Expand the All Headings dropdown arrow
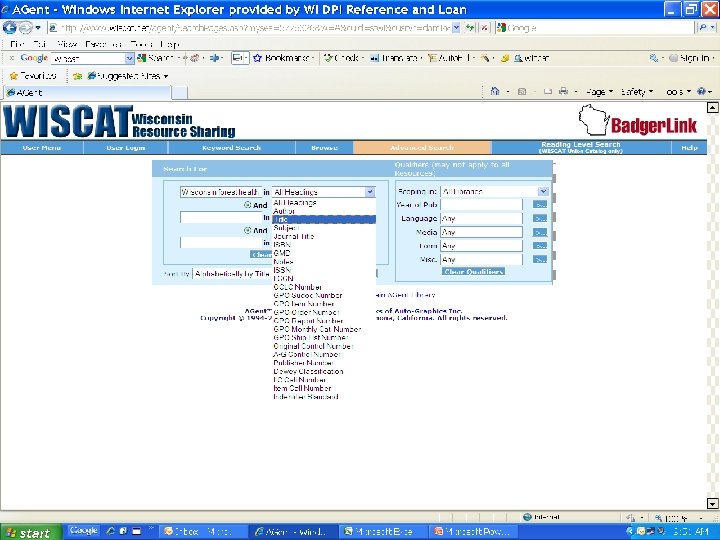The height and width of the screenshot is (540, 720). (x=370, y=192)
